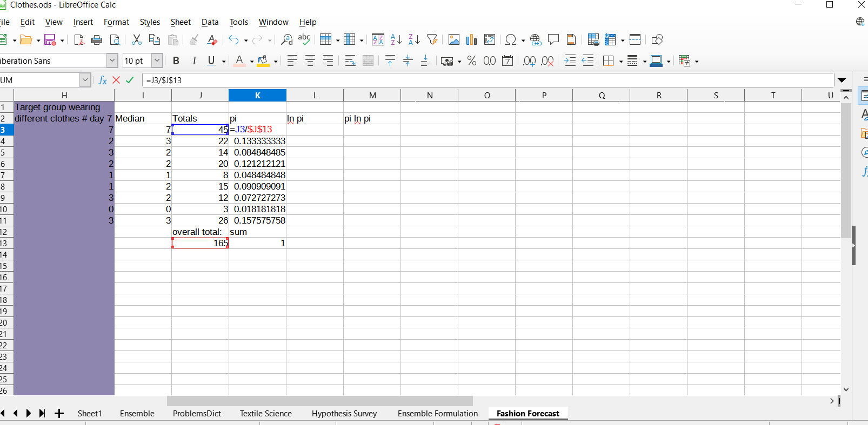Screen dimensions: 868x425
Task: Accept the formula with the green checkmark
Action: [130, 80]
